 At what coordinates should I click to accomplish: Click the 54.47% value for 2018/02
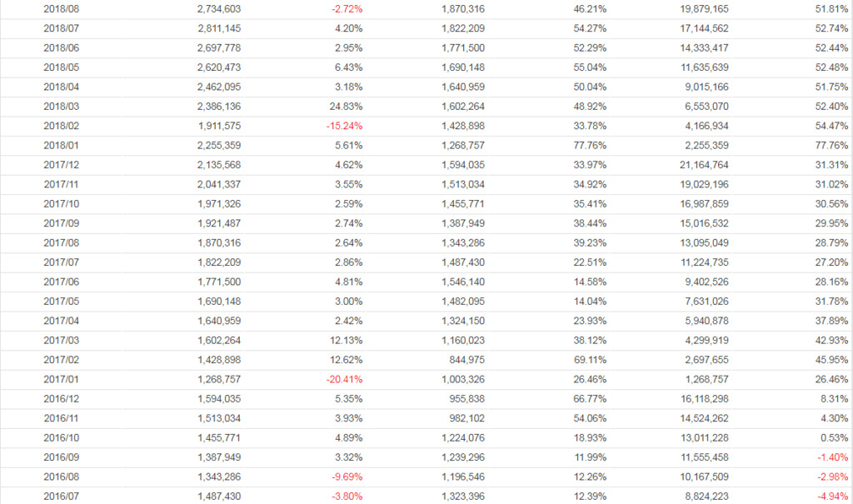coord(832,126)
